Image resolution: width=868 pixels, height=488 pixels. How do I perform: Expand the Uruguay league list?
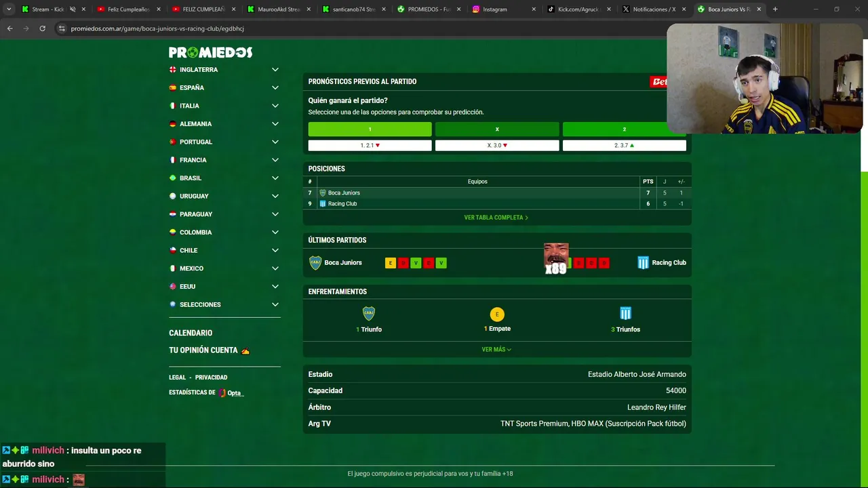click(275, 196)
